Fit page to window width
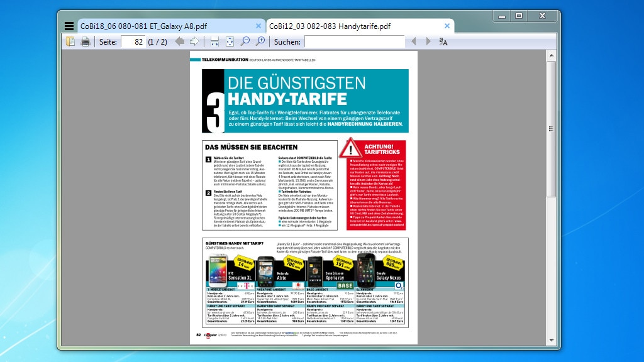Viewport: 644px width, 362px height. pyautogui.click(x=214, y=42)
